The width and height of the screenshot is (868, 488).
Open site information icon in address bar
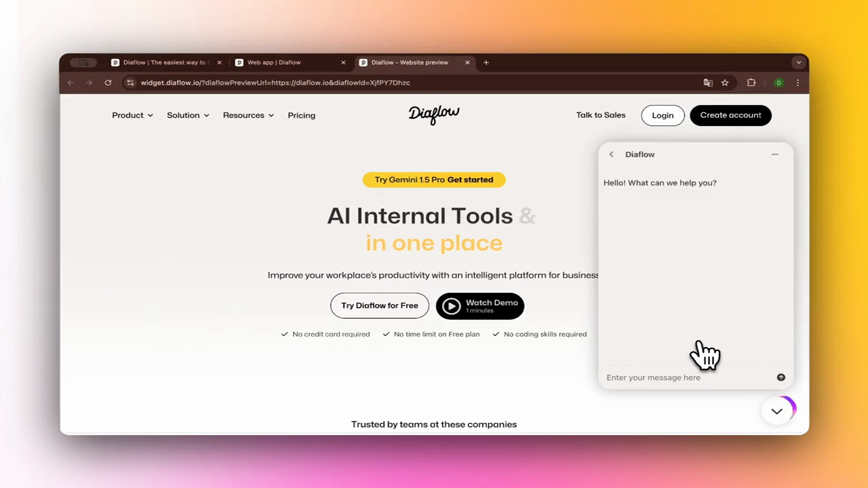[x=130, y=83]
